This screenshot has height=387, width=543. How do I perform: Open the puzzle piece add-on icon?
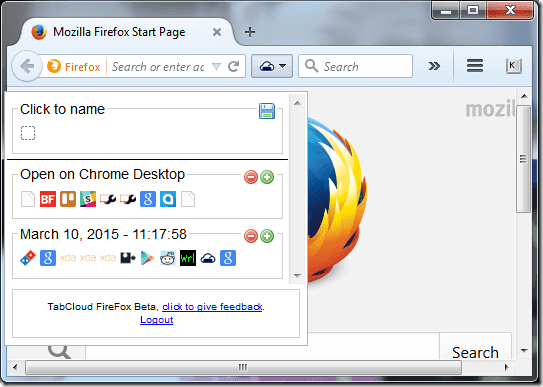[128, 258]
